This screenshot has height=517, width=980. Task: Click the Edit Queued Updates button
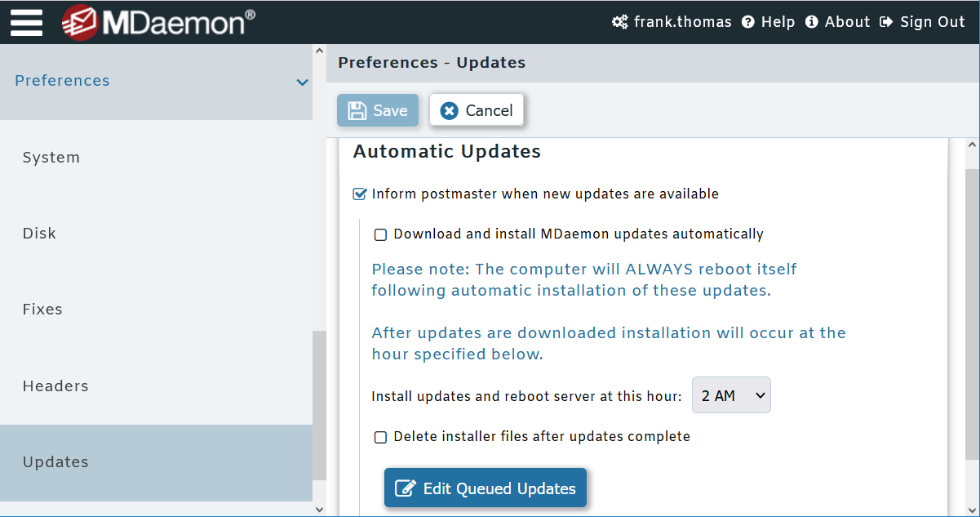485,487
